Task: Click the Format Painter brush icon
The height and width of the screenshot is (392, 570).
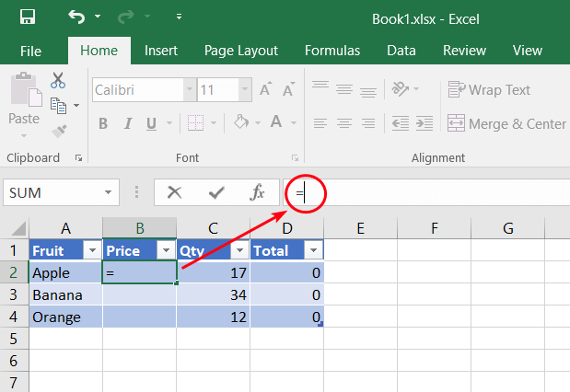Action: [x=59, y=131]
